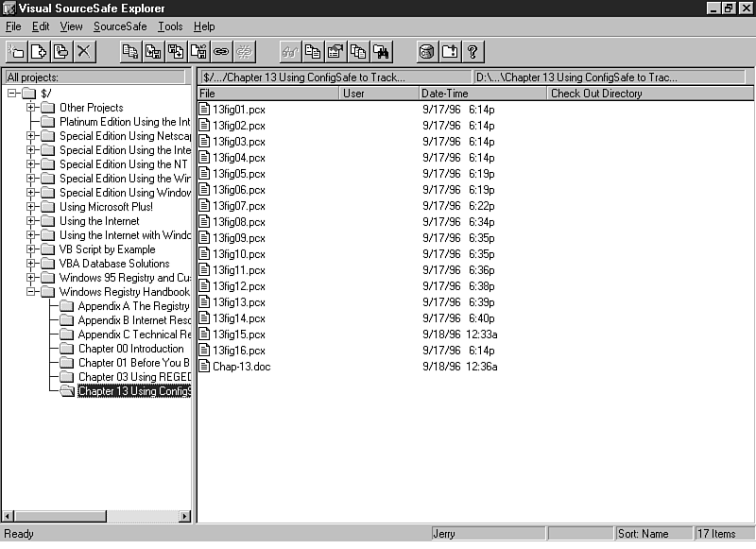Expand the Using the Internet node
The width and height of the screenshot is (756, 549).
[x=31, y=221]
